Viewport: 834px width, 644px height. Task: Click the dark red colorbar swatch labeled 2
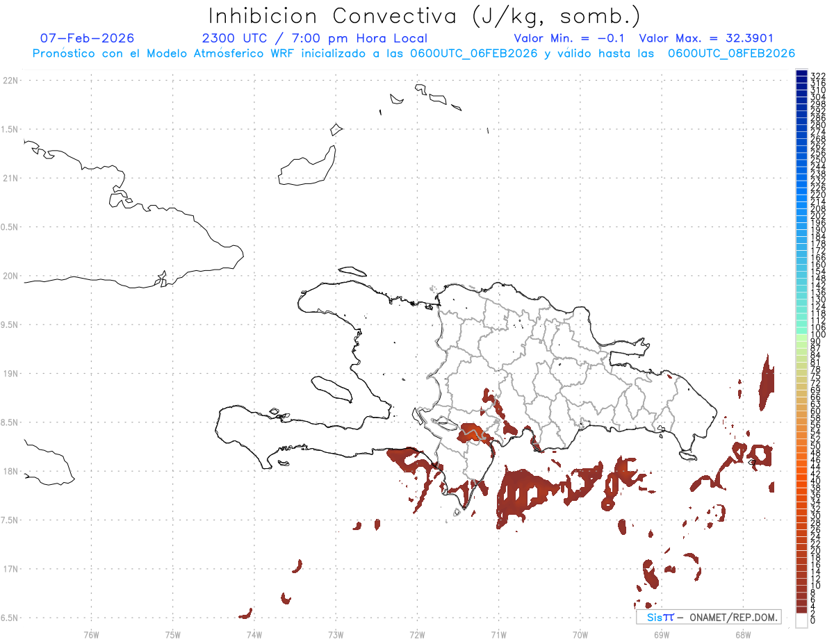coord(801,610)
